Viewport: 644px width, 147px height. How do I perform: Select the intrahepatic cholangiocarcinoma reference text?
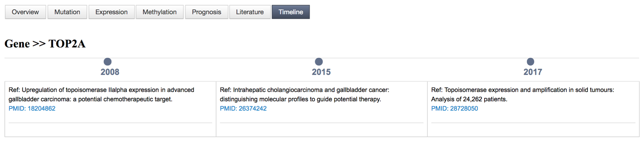pos(304,94)
